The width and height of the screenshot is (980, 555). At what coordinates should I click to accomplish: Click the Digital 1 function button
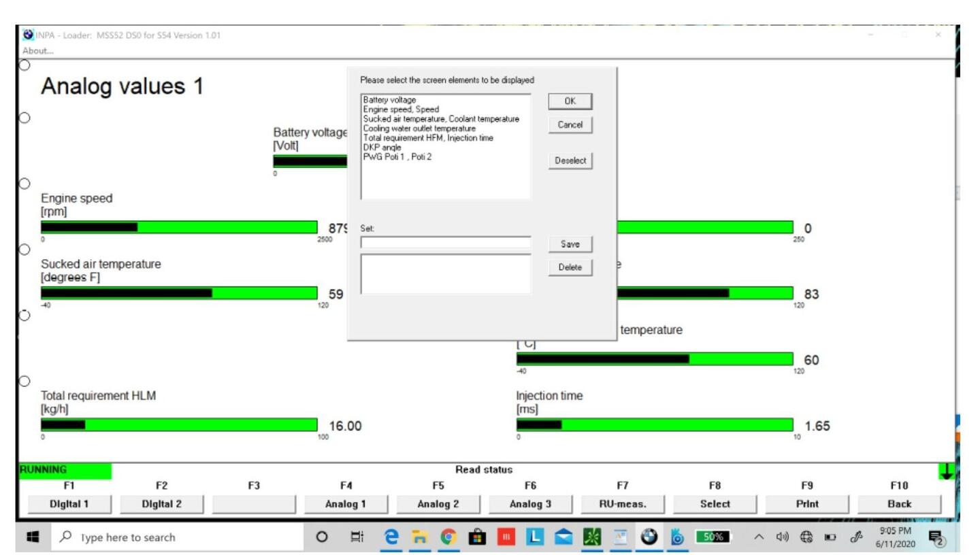[69, 504]
